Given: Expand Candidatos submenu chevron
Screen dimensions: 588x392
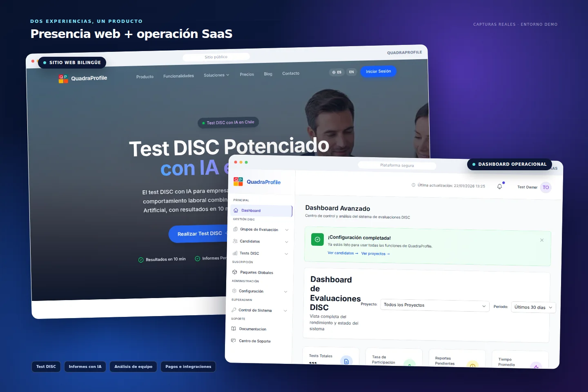Looking at the screenshot, I should (287, 242).
